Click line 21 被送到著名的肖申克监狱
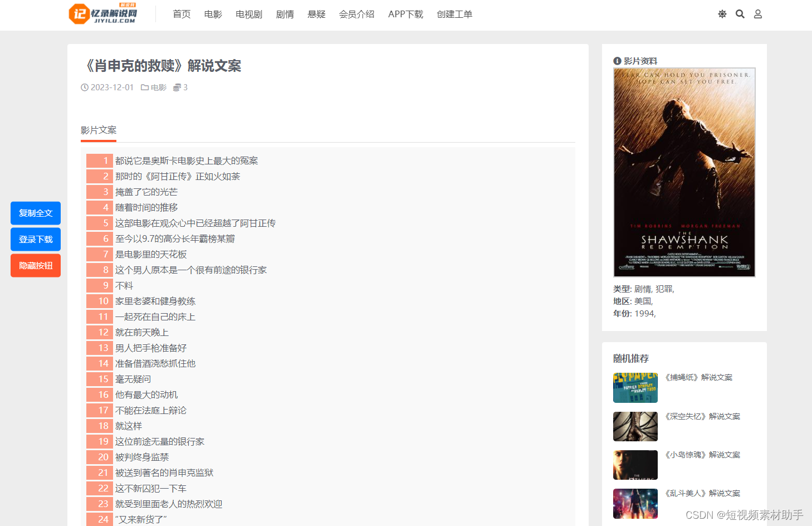 tap(164, 473)
